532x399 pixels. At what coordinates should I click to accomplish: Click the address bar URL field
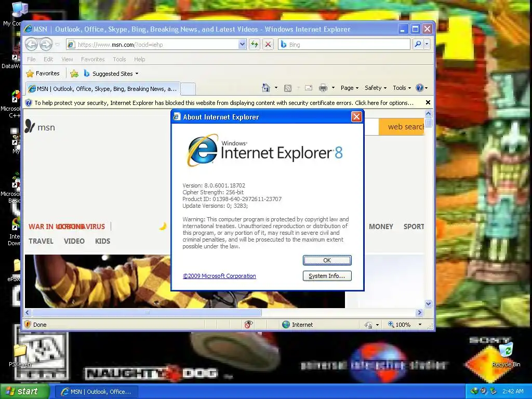(x=156, y=45)
